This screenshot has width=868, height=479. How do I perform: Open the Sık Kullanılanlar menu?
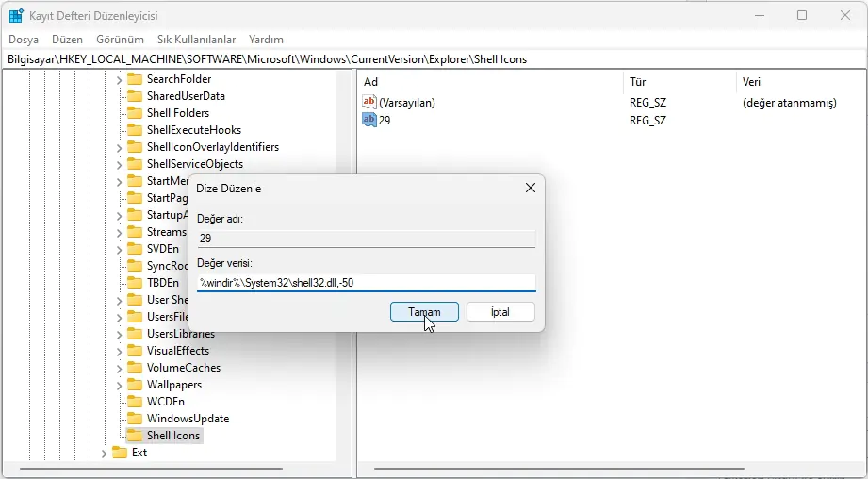click(x=197, y=40)
